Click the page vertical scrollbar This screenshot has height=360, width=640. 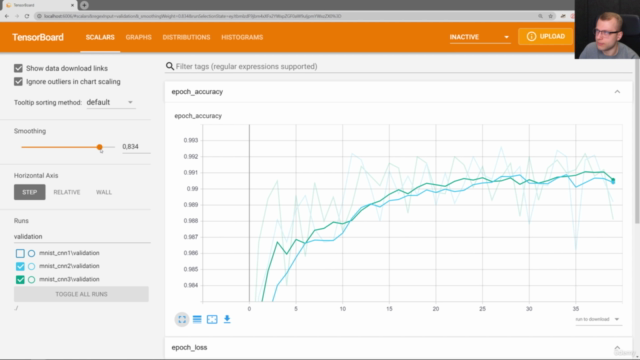(x=637, y=141)
